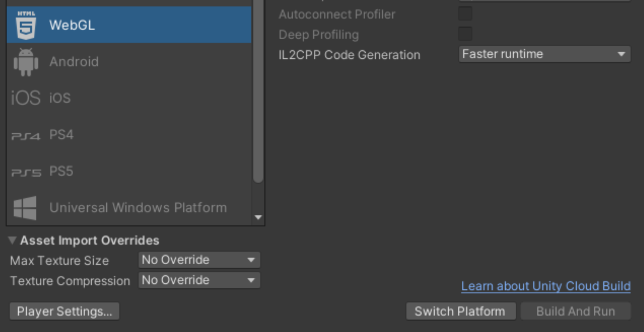
Task: Click the Build And Run button
Action: pyautogui.click(x=576, y=311)
